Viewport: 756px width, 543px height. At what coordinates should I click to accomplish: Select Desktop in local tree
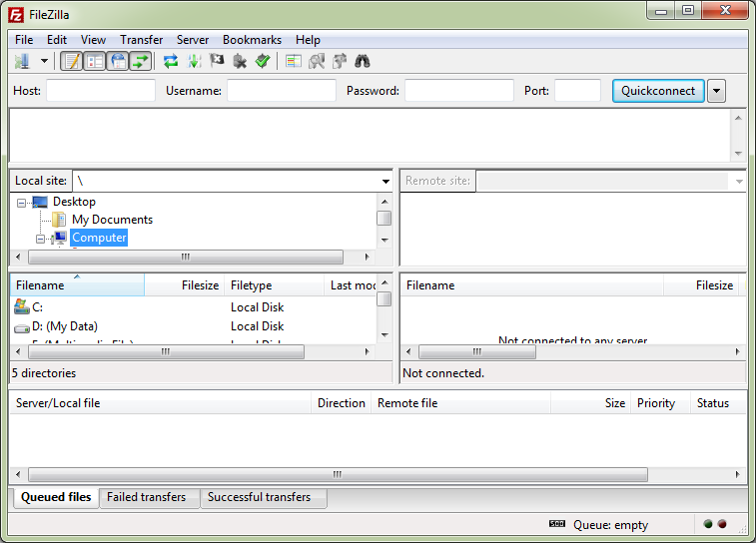point(74,202)
